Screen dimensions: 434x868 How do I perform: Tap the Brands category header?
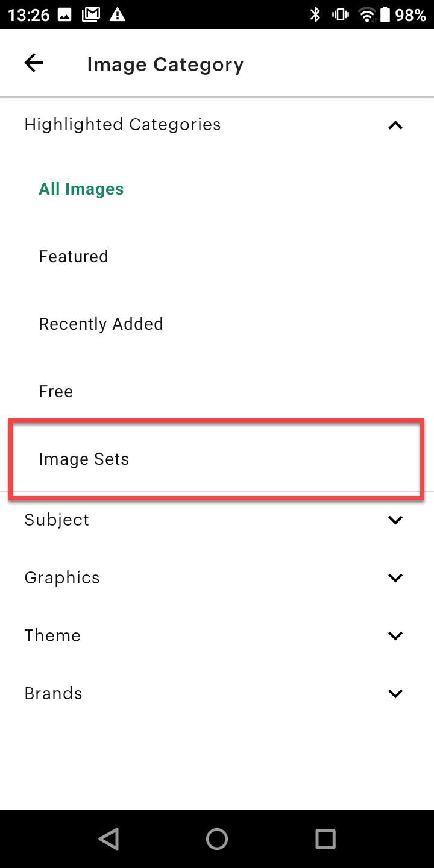[x=53, y=694]
